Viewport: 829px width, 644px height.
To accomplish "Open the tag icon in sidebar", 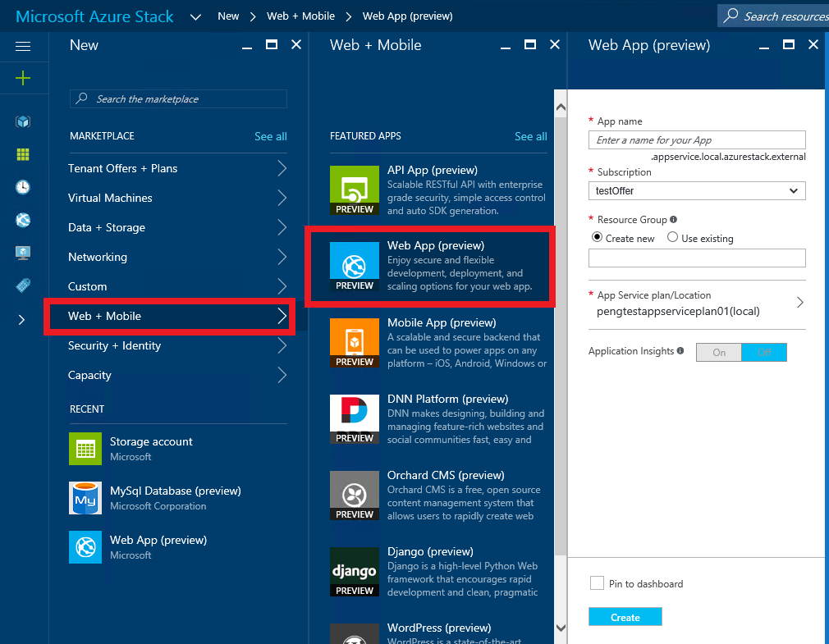I will (x=23, y=285).
